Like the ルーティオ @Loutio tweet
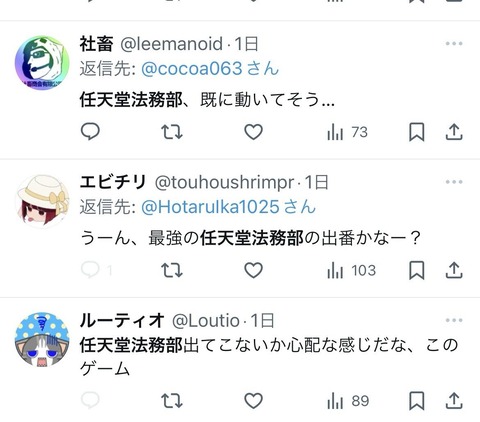 coord(253,400)
